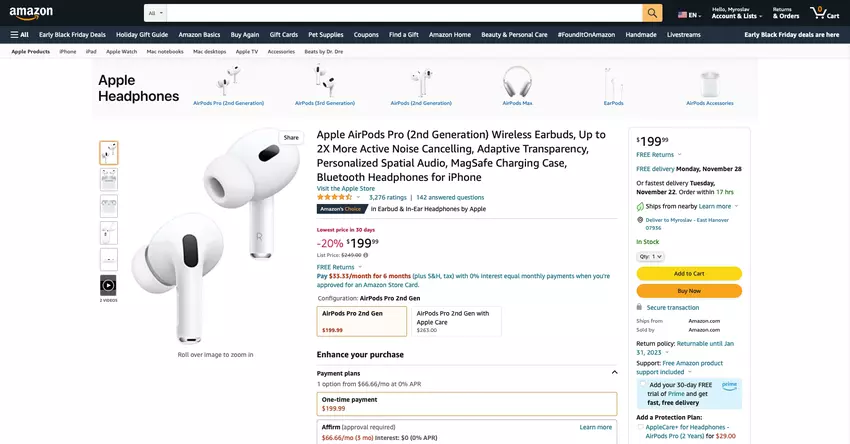Visit the Apple Store link
The image size is (850, 444).
coord(345,188)
